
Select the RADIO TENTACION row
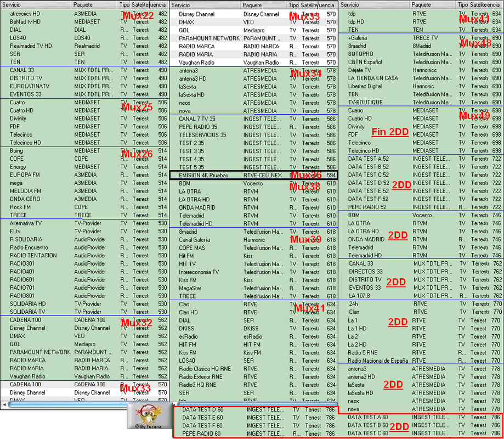click(84, 255)
